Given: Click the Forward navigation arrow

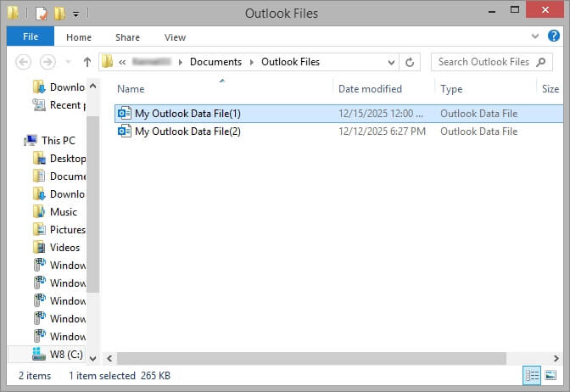Looking at the screenshot, I should [47, 62].
